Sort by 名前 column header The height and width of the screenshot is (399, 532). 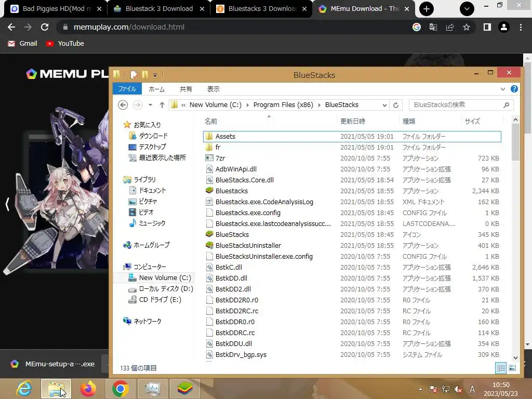(211, 121)
